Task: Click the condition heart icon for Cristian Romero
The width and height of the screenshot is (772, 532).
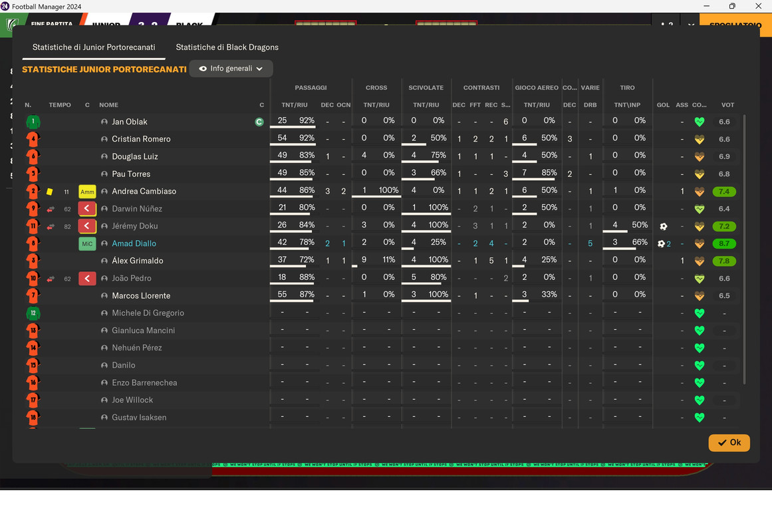Action: point(699,140)
